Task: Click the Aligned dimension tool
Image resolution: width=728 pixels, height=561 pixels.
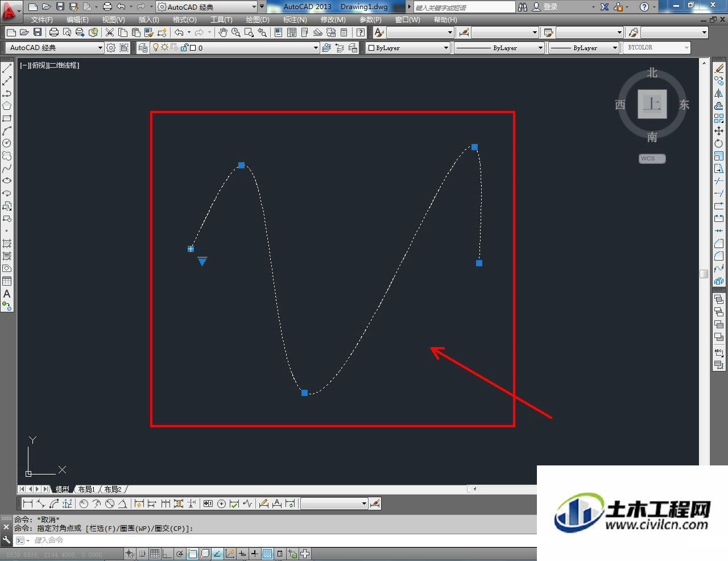Action: pyautogui.click(x=41, y=504)
